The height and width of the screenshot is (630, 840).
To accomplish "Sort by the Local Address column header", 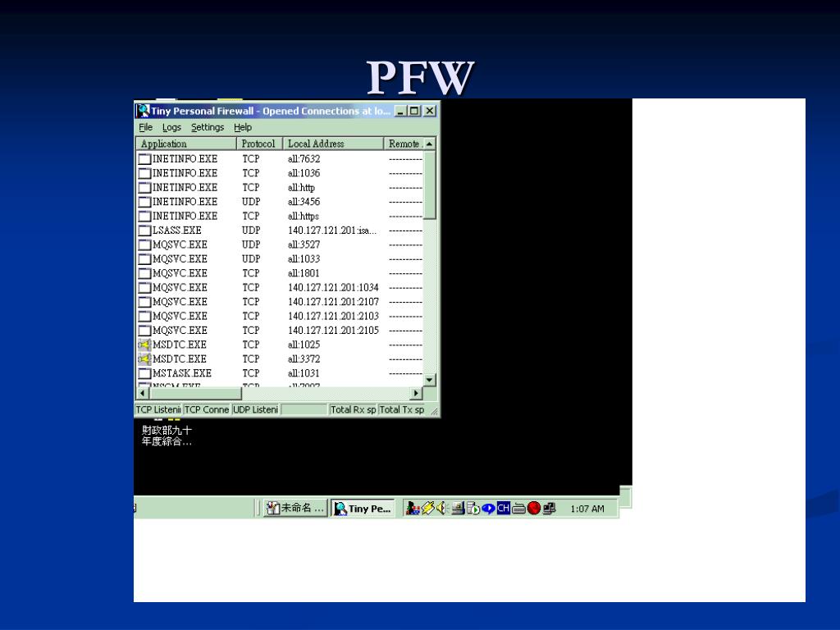I will pos(333,144).
